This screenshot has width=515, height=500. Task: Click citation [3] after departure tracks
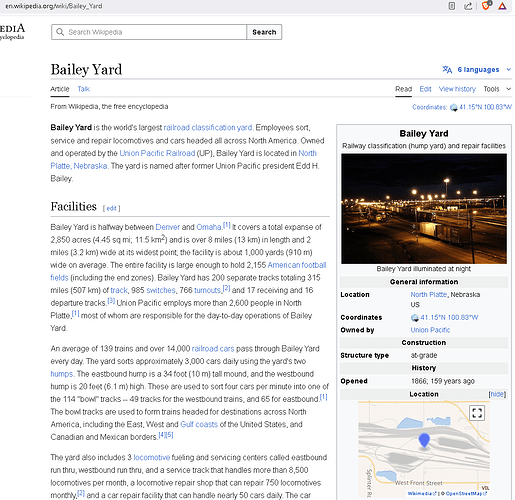click(x=111, y=301)
